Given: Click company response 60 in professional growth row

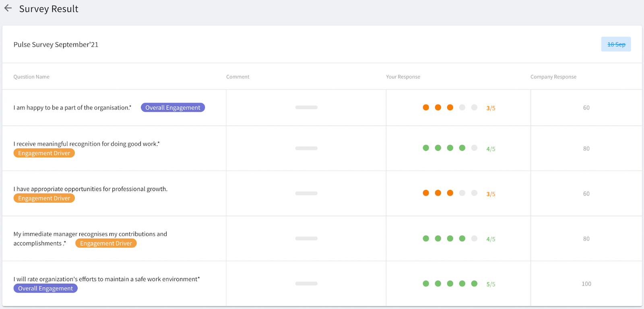Looking at the screenshot, I should click(x=586, y=194).
